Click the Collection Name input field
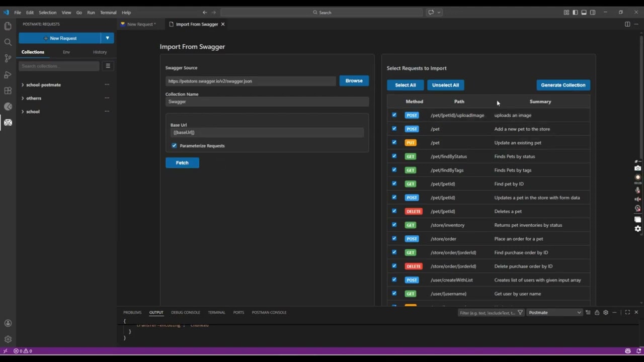Image resolution: width=644 pixels, height=362 pixels. [267, 102]
